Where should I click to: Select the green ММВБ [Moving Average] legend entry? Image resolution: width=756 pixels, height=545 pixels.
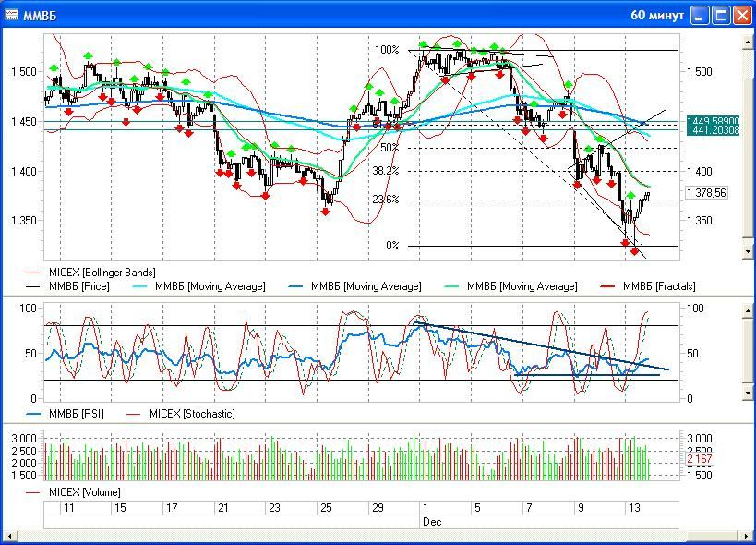click(510, 286)
